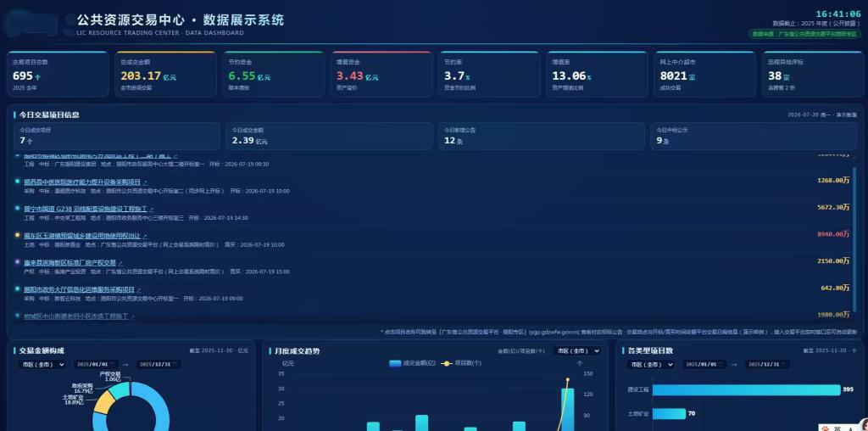The image size is (868, 431).
Task: Click the teal status dot of the 揭西县 project
Action: coord(18,182)
